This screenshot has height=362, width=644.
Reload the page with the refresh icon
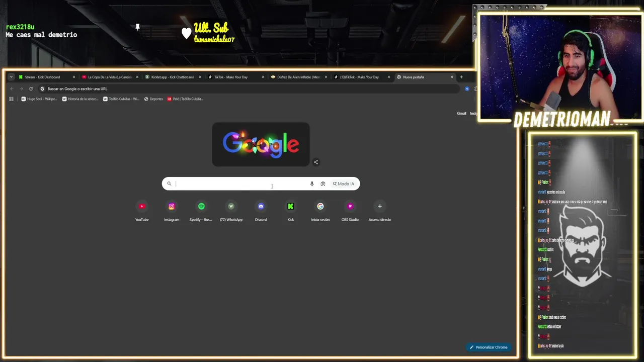(x=31, y=89)
